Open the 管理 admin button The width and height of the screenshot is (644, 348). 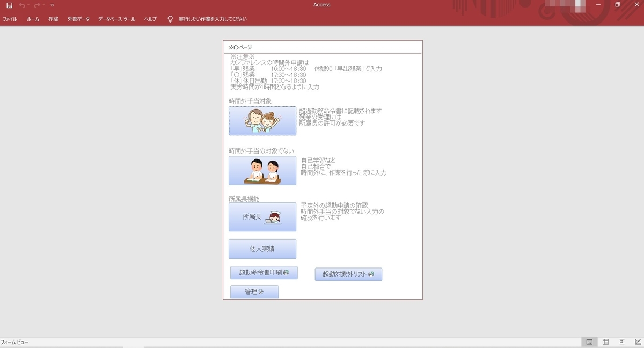[254, 292]
